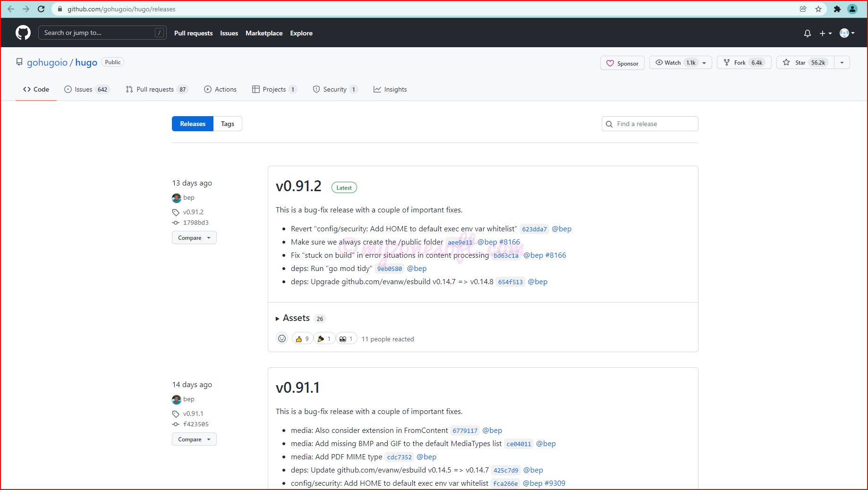The width and height of the screenshot is (868, 490).
Task: Bookmark page with star icon in address bar
Action: [x=818, y=9]
